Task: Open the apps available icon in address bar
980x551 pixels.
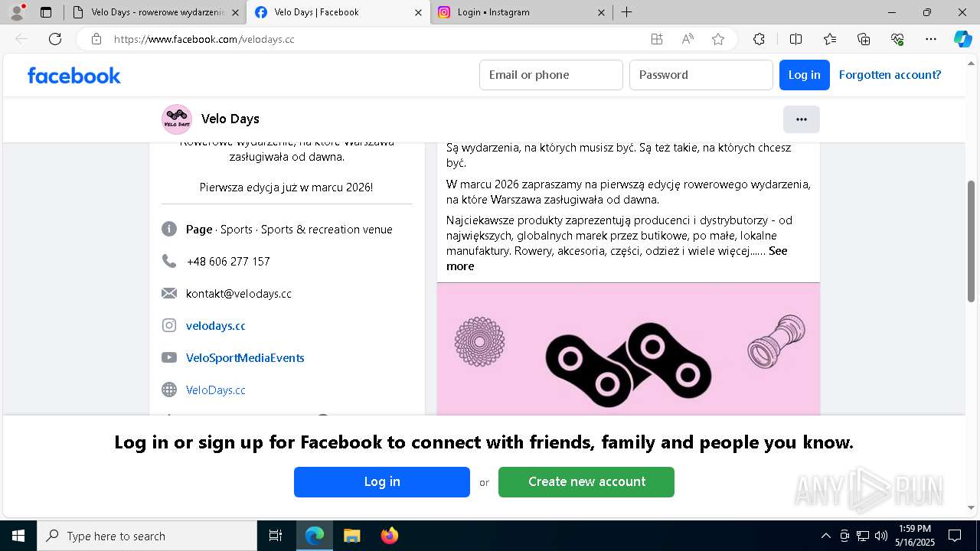Action: [x=657, y=39]
